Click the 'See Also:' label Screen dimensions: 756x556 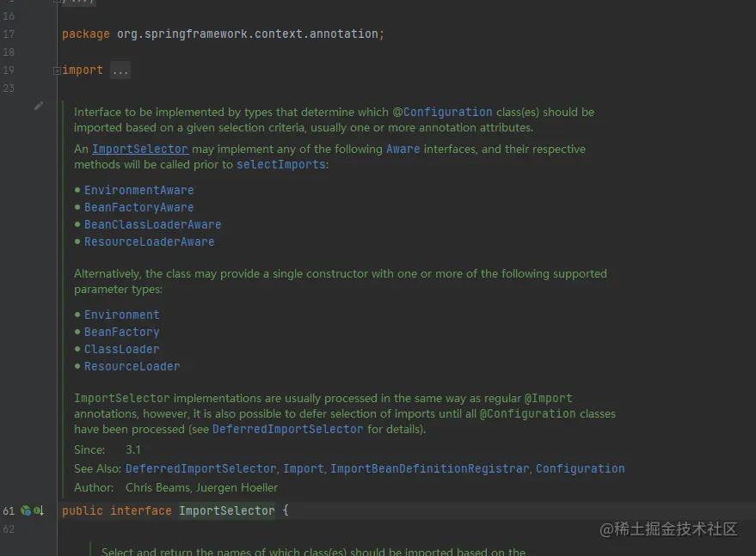click(x=97, y=468)
